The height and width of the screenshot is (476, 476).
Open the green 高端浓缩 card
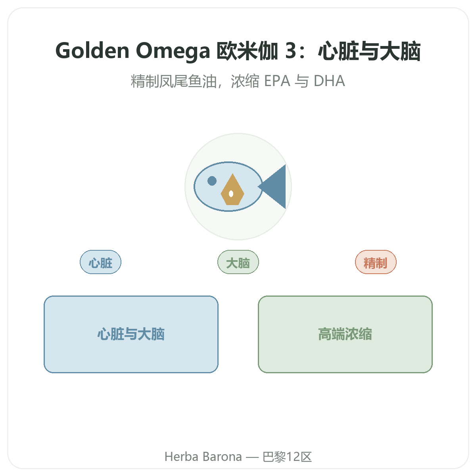click(x=345, y=334)
